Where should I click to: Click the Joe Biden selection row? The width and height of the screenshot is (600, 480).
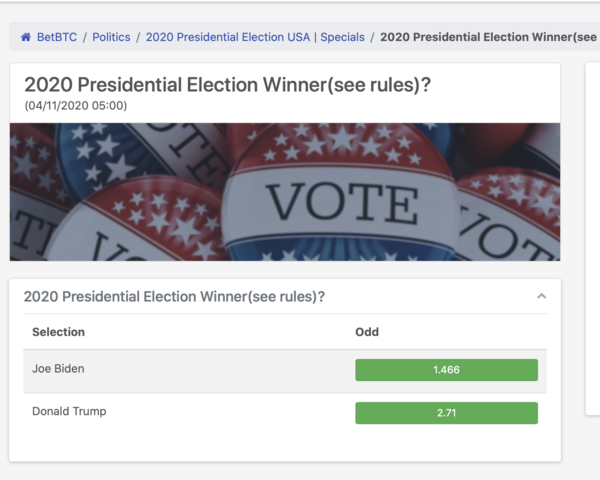tap(285, 371)
